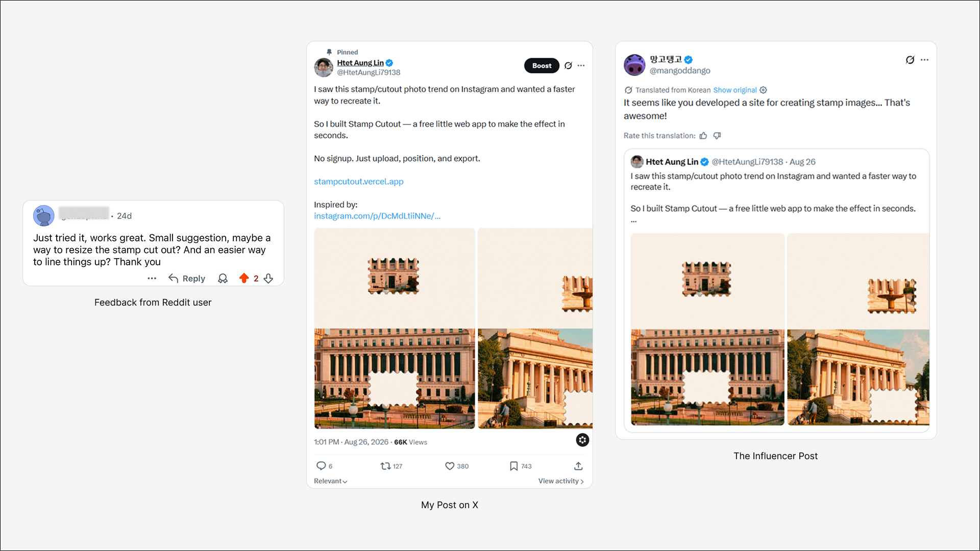Click the Korean display name 망고댕고
The image size is (980, 551).
click(x=666, y=59)
